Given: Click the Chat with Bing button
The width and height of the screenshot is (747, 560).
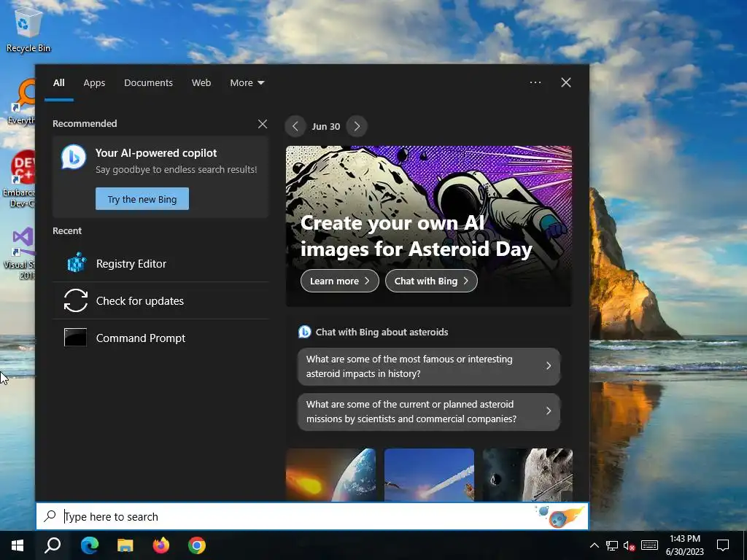Looking at the screenshot, I should (431, 281).
